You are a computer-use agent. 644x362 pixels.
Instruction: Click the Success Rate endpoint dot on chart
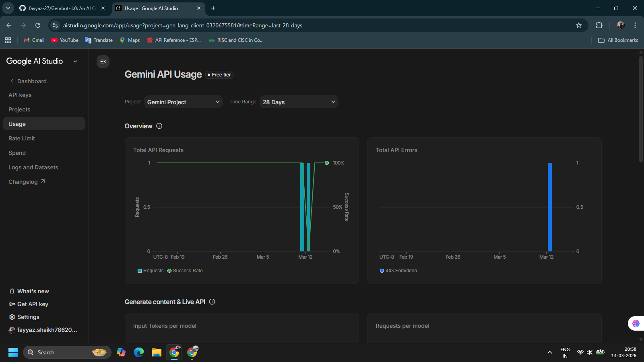click(x=327, y=163)
